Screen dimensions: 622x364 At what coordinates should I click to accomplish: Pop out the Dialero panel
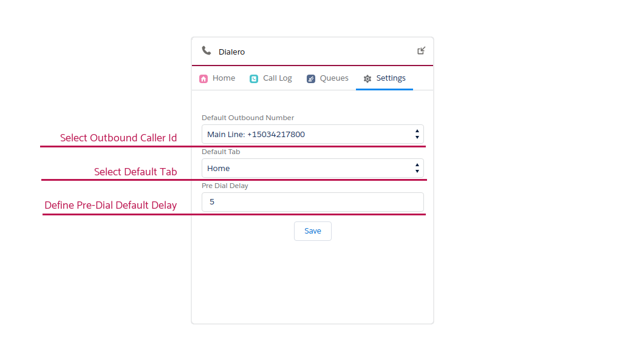(x=422, y=51)
